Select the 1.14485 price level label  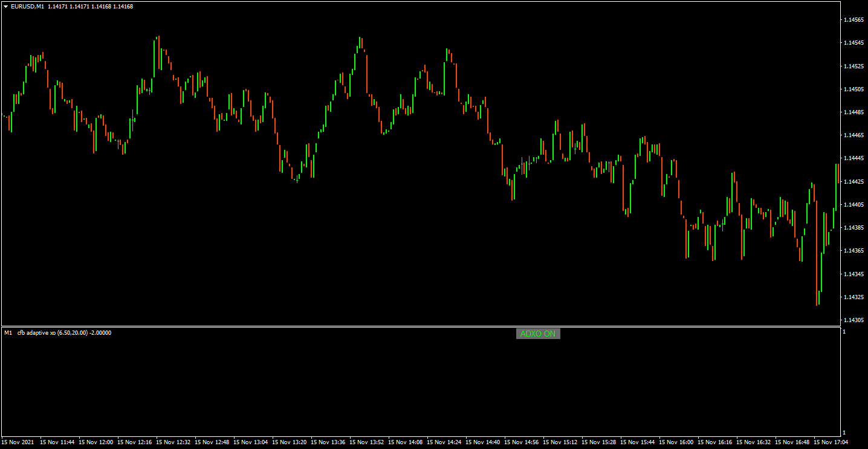pyautogui.click(x=853, y=112)
